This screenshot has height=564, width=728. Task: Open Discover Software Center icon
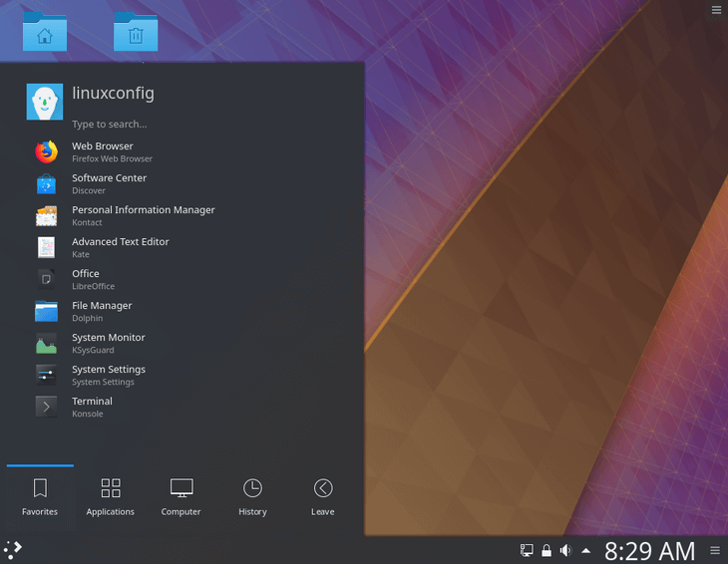click(x=47, y=184)
